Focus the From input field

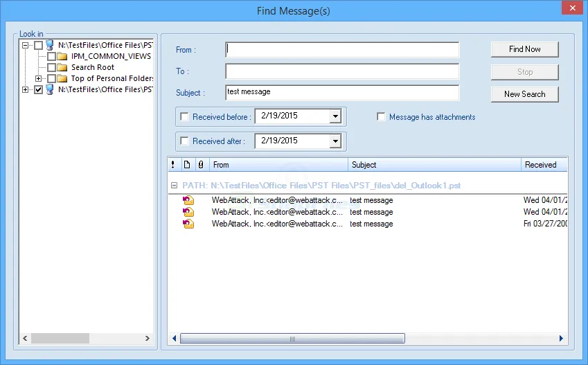click(342, 50)
